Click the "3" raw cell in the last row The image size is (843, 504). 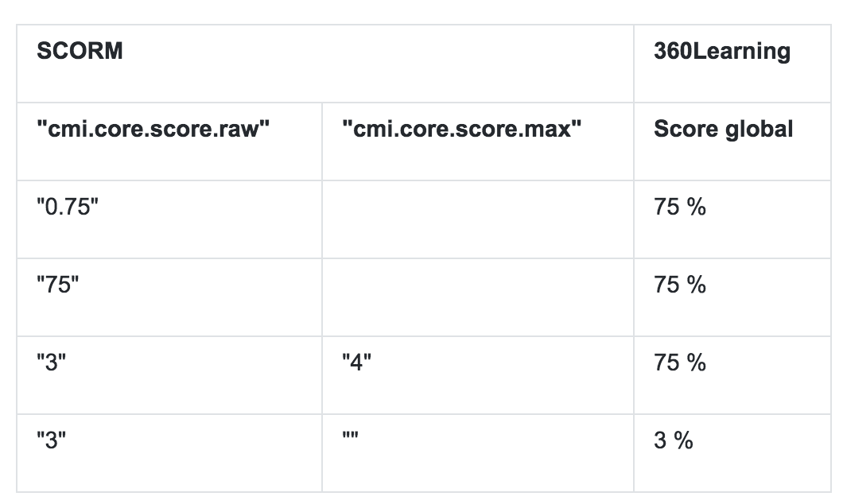pos(52,441)
